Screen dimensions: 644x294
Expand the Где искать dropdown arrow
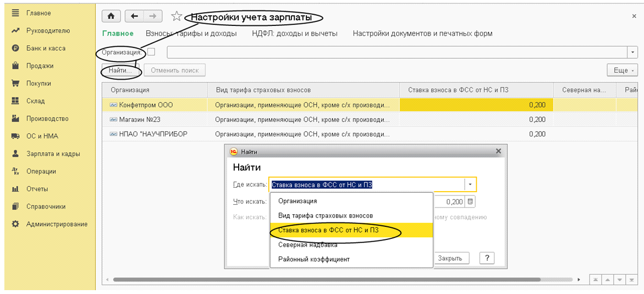(x=470, y=184)
